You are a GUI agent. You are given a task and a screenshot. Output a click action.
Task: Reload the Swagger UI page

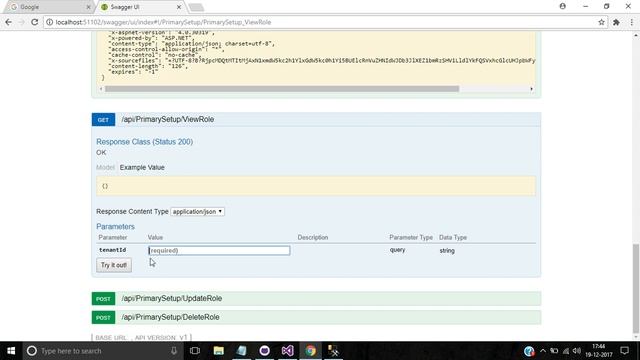coord(35,22)
